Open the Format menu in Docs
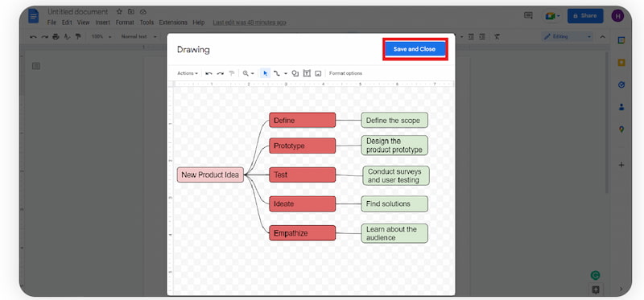The image size is (644, 300). pyautogui.click(x=125, y=23)
